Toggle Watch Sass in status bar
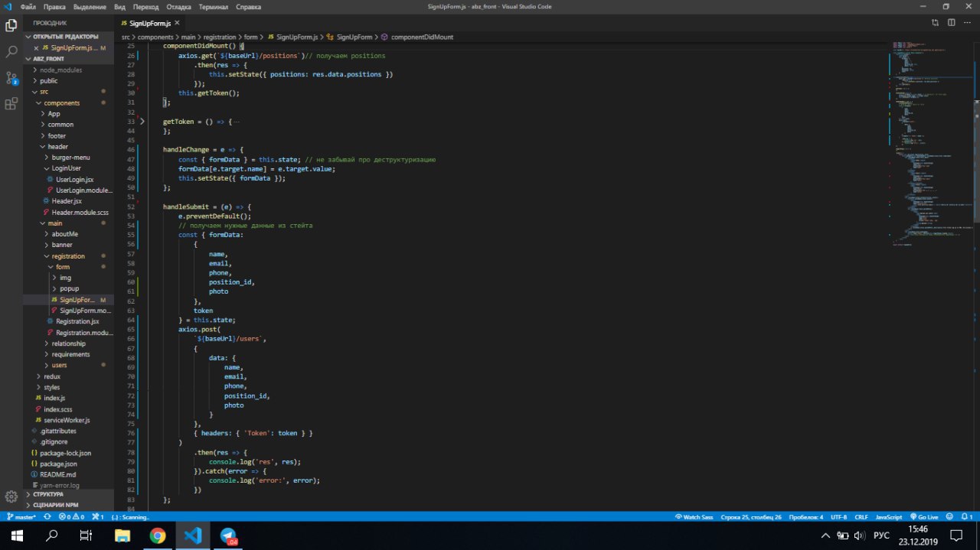Viewport: 980px width, 550px height. [694, 517]
